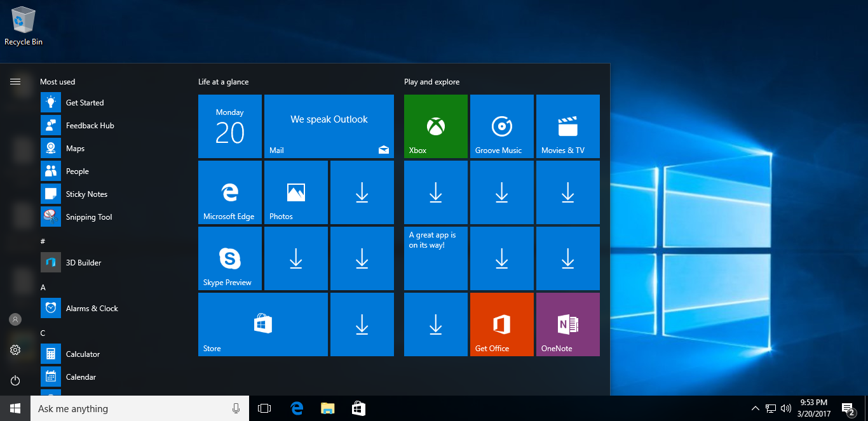Click the '#' letter header in app list
Image resolution: width=868 pixels, height=421 pixels.
43,241
